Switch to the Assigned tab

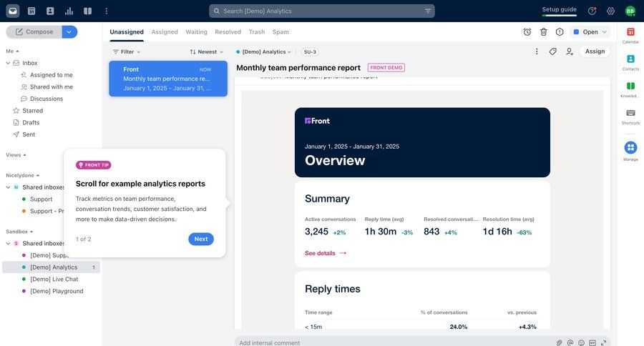click(165, 32)
